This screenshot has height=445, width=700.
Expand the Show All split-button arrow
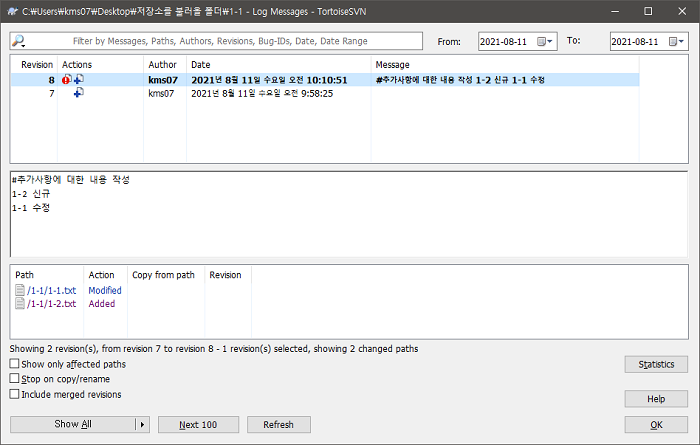(141, 425)
